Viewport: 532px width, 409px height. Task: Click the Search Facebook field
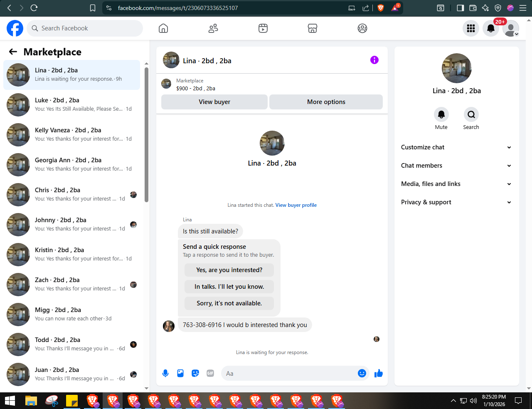(x=85, y=28)
